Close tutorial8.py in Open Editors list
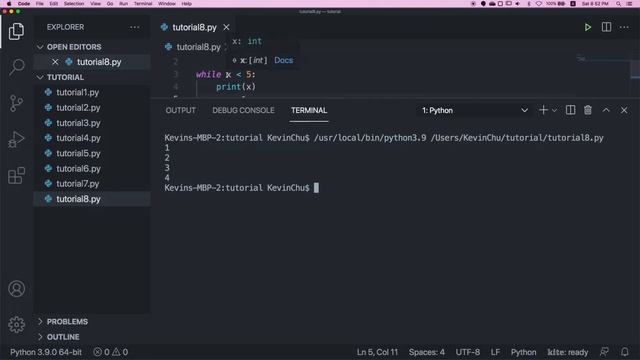The height and width of the screenshot is (360, 640). tap(55, 62)
